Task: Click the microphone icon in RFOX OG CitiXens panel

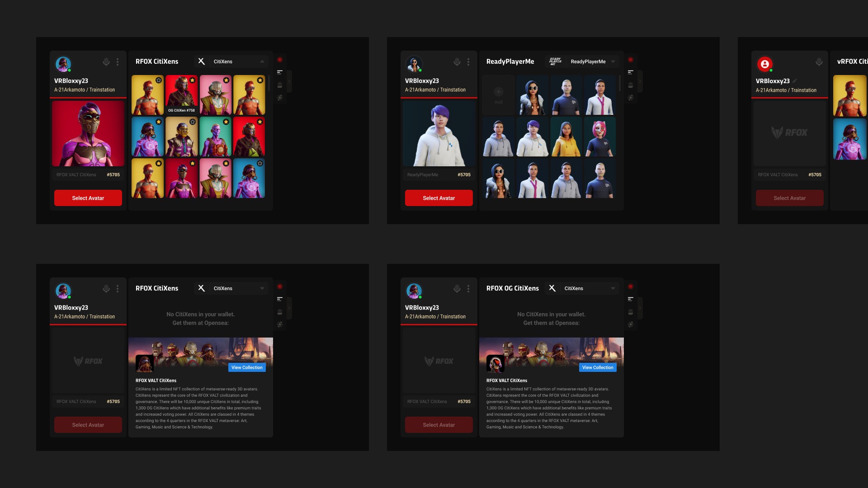Action: [x=457, y=289]
